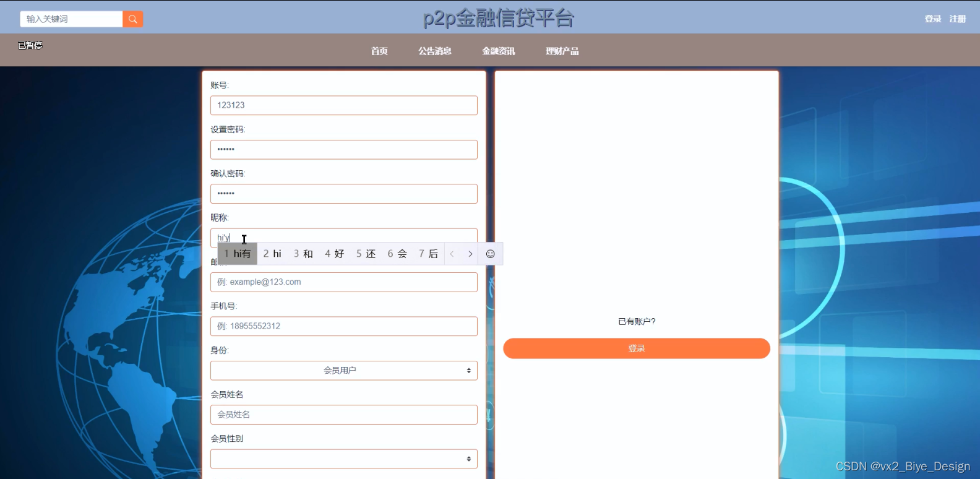The width and height of the screenshot is (980, 479).
Task: Click the 登录 link in header
Action: pos(933,19)
